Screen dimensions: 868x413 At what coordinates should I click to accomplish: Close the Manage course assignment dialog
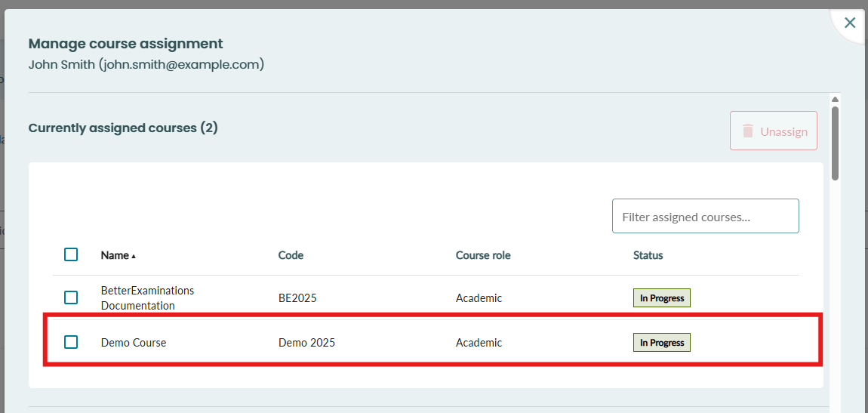coord(849,23)
